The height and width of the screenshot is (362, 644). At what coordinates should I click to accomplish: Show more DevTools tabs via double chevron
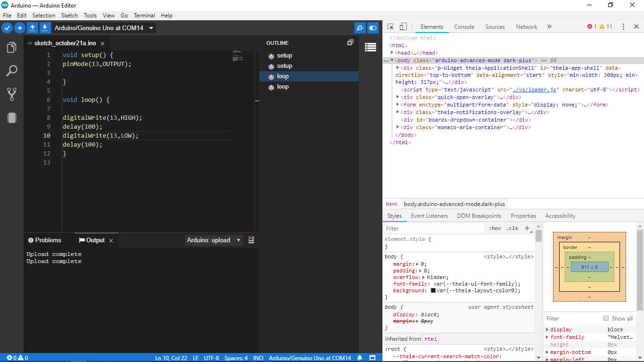(x=549, y=27)
